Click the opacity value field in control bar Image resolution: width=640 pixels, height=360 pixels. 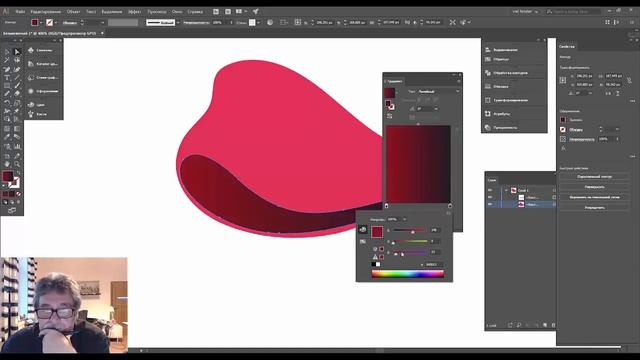(x=220, y=23)
